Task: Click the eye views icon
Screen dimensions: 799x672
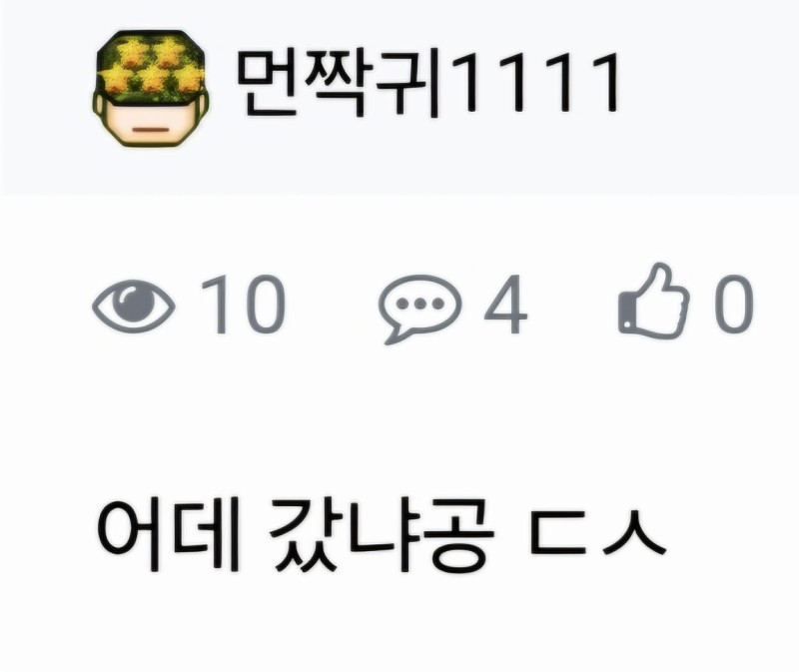Action: [x=134, y=306]
